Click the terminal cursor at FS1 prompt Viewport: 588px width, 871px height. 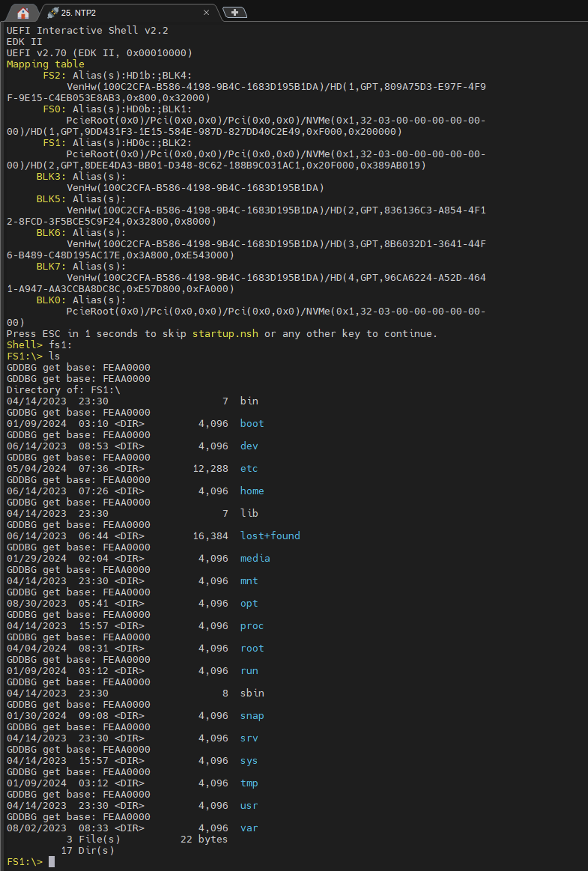52,861
